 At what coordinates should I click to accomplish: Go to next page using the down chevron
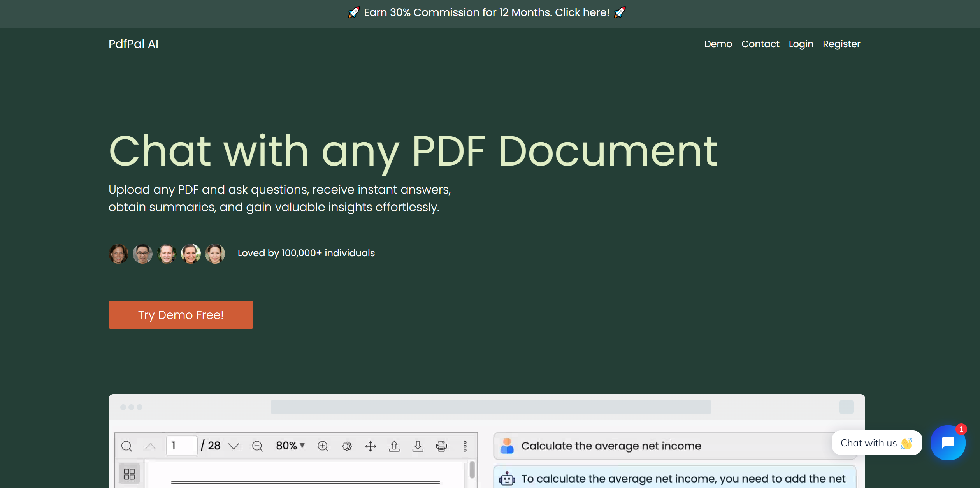tap(234, 446)
